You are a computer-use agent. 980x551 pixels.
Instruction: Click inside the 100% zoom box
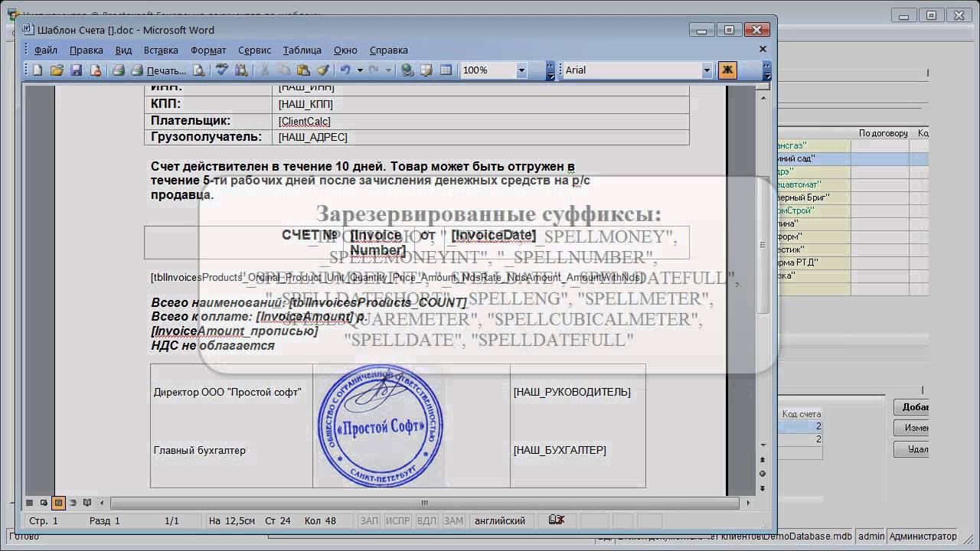(x=487, y=70)
